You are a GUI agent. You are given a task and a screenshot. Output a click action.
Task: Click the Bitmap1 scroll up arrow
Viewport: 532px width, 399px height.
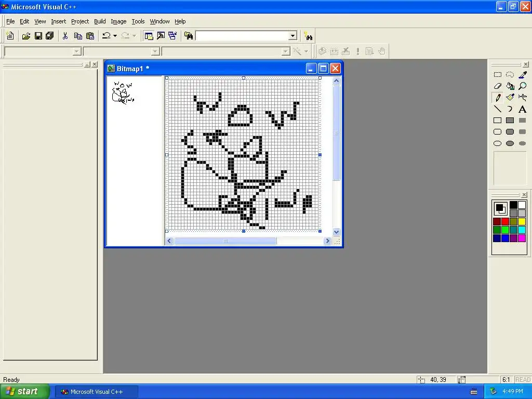pyautogui.click(x=336, y=81)
